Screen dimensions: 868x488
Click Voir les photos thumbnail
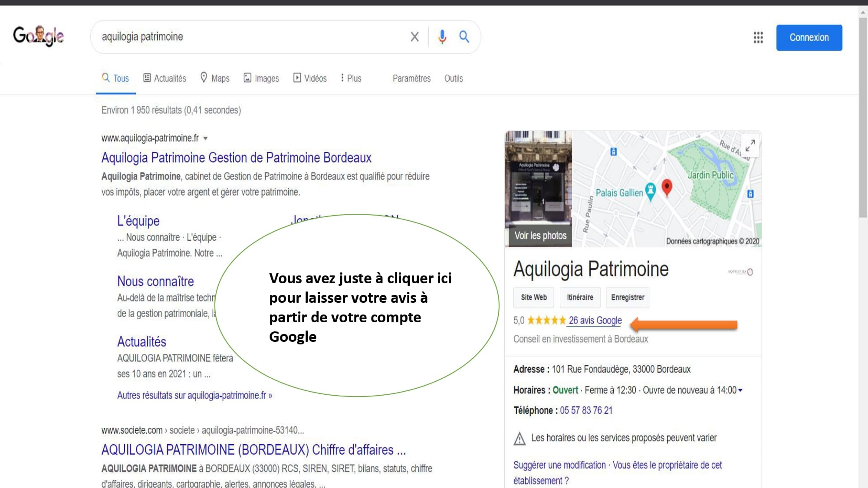click(539, 189)
